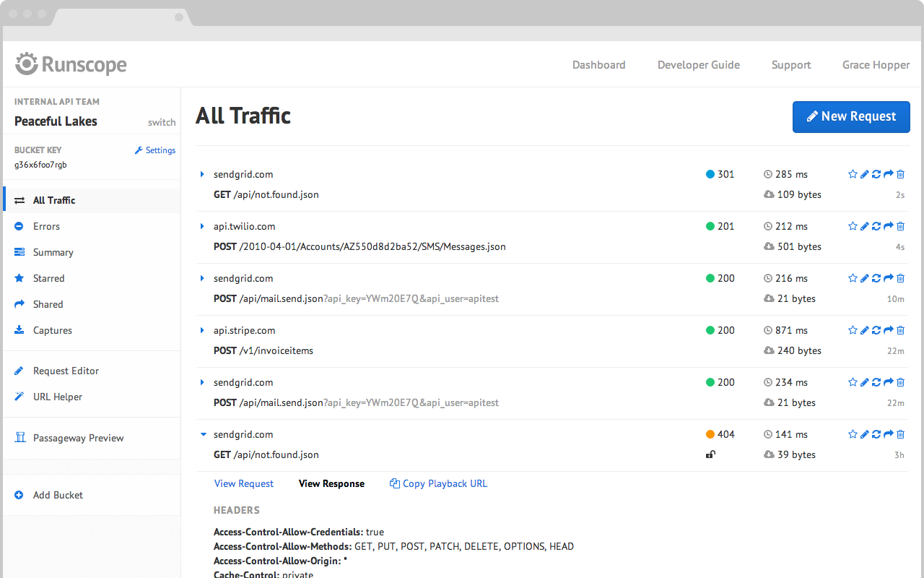Screen dimensions: 924x578
Task: Share the api.stripe.com request via arrow icon
Action: [889, 330]
